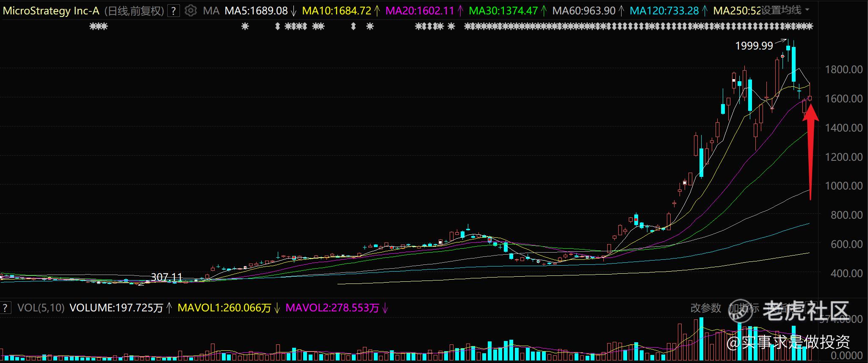Screen dimensions: 868x363
Task: Click the (日线,前复权) period label
Action: tap(134, 11)
